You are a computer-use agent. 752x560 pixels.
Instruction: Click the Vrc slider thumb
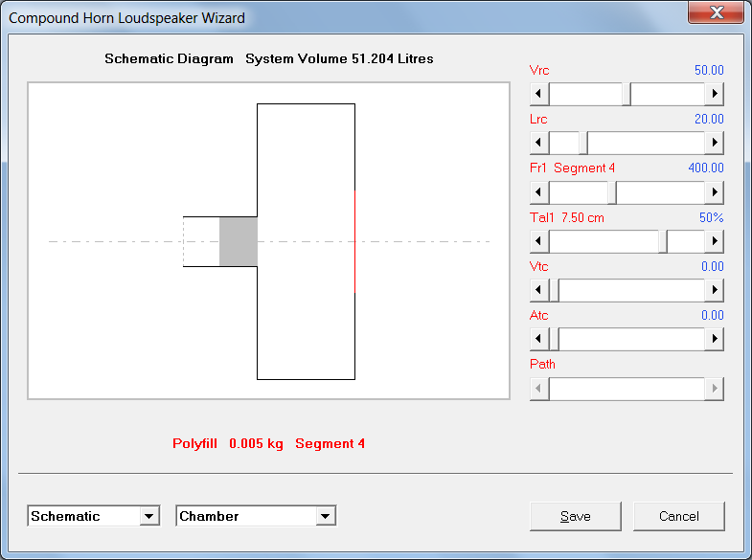(x=627, y=94)
